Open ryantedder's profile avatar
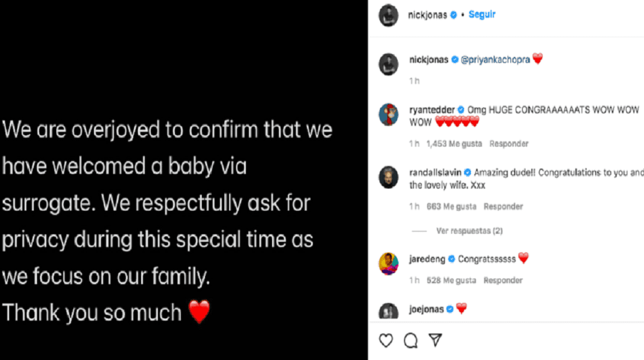 click(389, 114)
